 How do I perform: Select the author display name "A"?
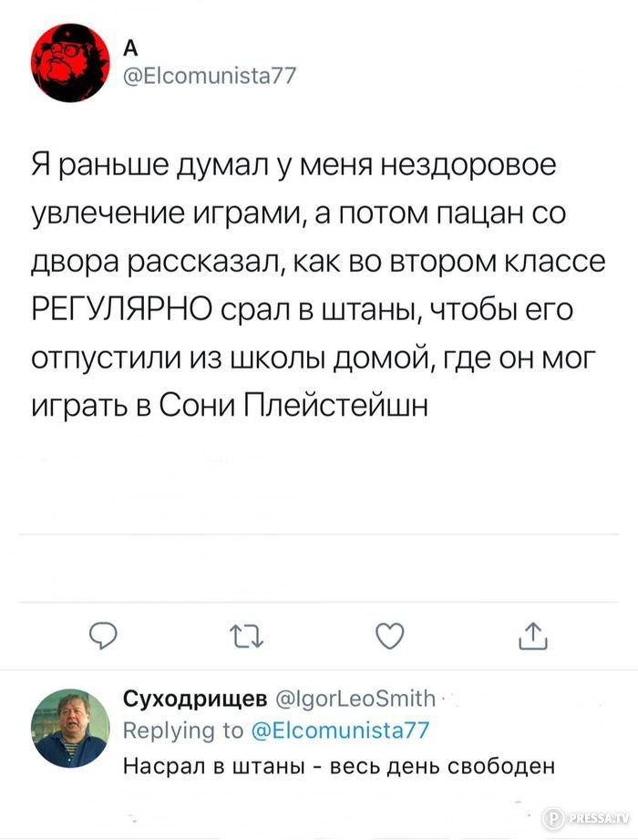129,50
